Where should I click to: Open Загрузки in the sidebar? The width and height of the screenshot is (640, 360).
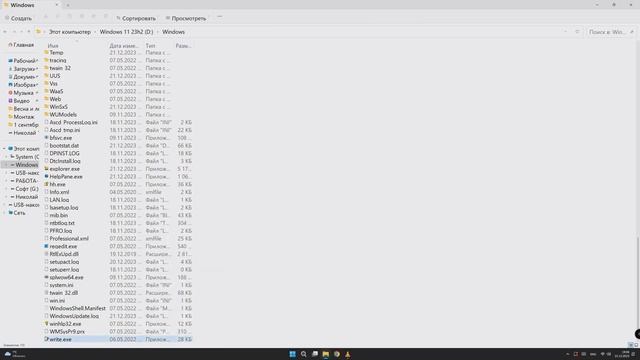coord(23,69)
